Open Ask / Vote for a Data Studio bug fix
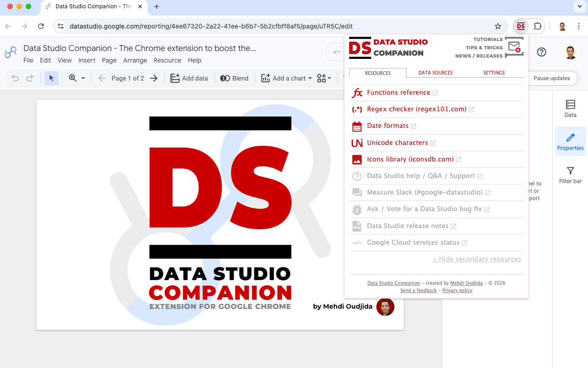The height and width of the screenshot is (368, 588). pos(424,209)
